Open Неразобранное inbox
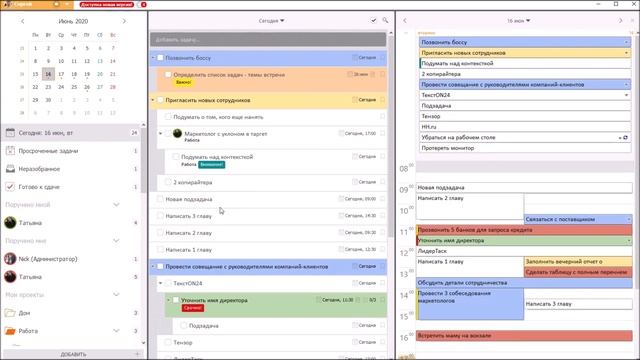This screenshot has width=640, height=360. click(x=71, y=169)
